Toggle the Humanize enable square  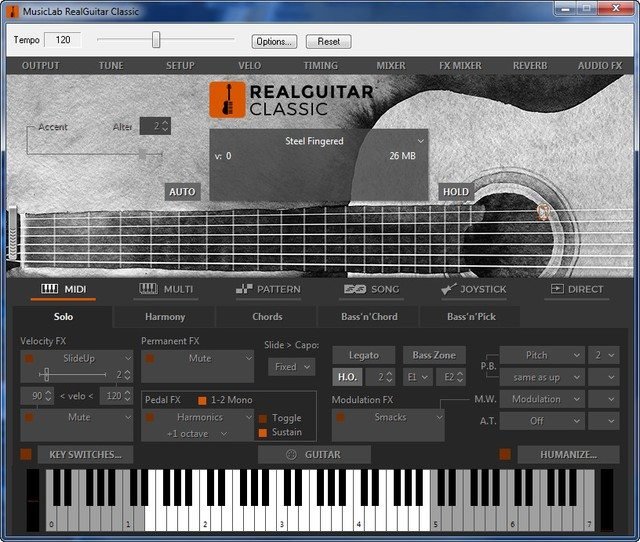pos(505,454)
